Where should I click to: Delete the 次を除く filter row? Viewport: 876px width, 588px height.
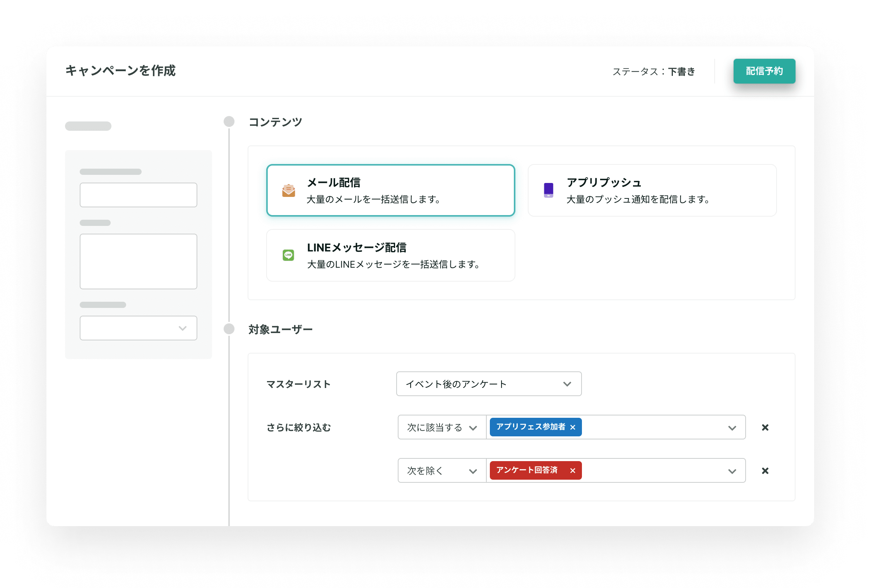point(765,471)
